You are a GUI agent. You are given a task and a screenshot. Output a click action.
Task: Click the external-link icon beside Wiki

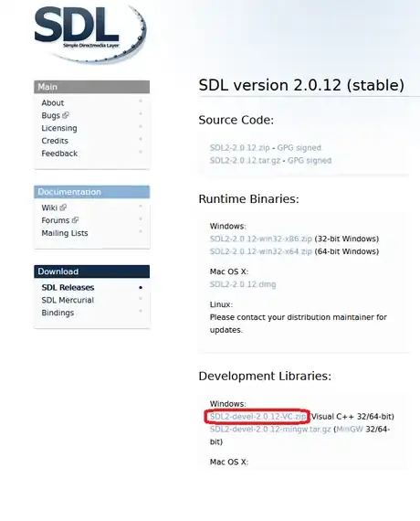63,207
